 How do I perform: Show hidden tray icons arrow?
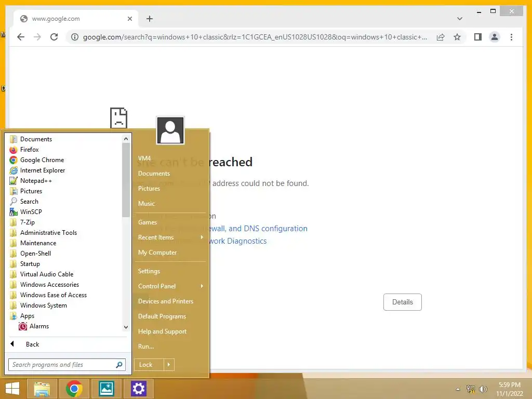coord(458,389)
